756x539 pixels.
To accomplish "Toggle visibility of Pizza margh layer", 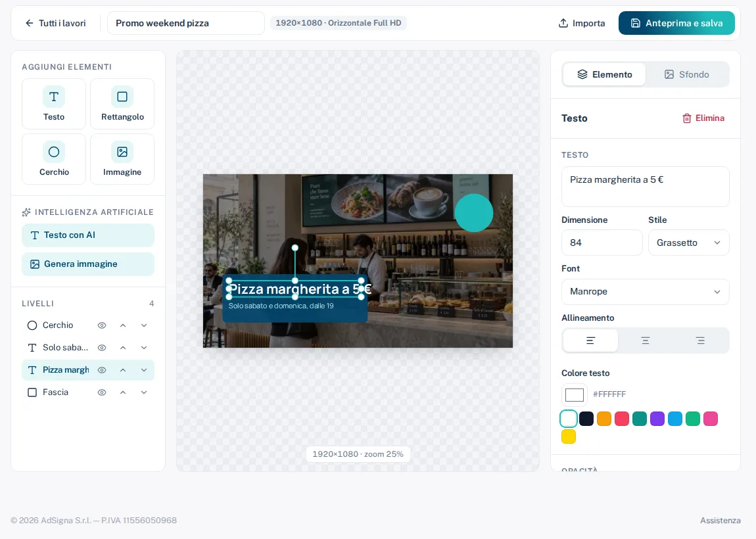I will (x=102, y=370).
